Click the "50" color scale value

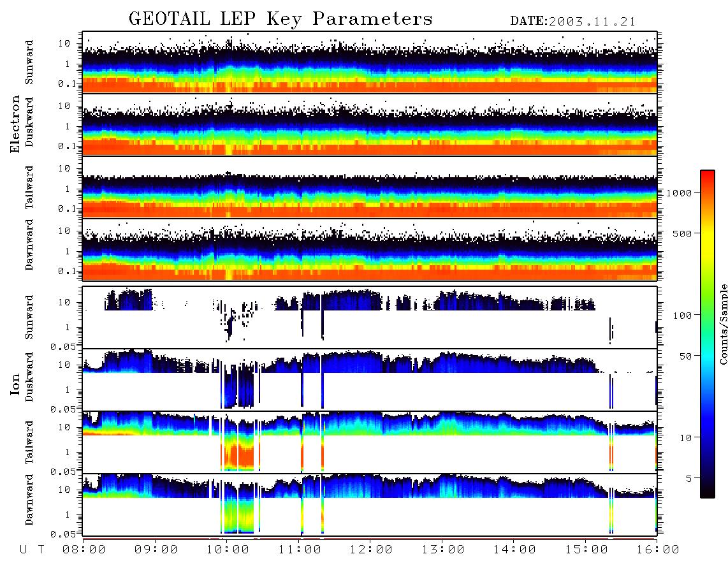685,356
